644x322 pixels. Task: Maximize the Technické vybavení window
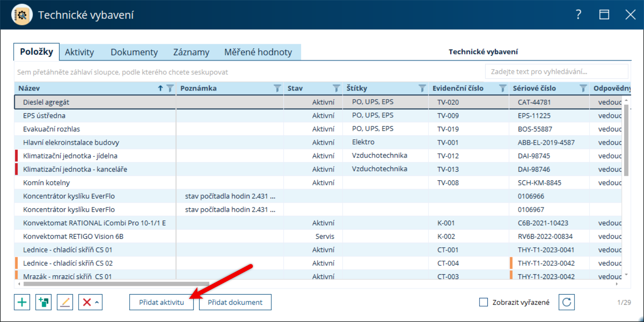[604, 15]
